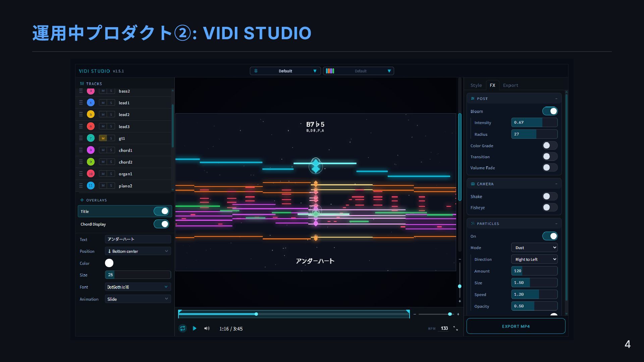Image resolution: width=644 pixels, height=362 pixels.
Task: Adjust the particle Speed slider
Action: tap(534, 294)
